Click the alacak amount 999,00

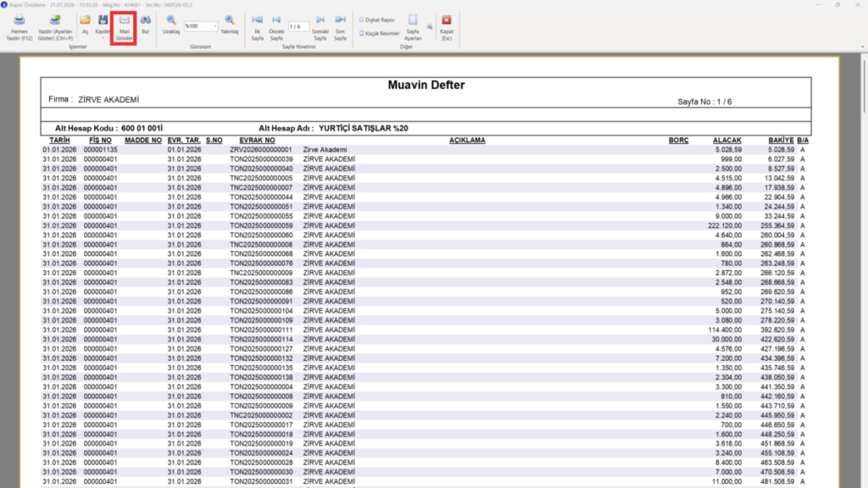click(732, 159)
